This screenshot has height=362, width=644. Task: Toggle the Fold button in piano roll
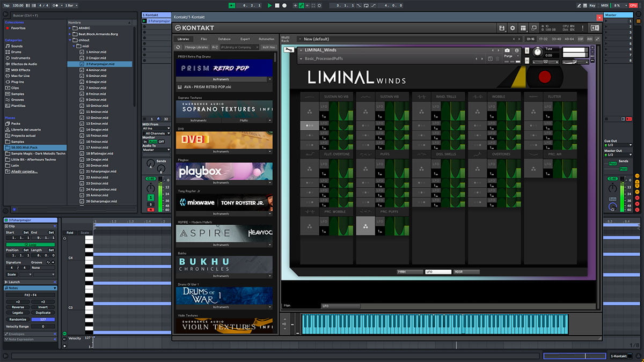pyautogui.click(x=70, y=233)
